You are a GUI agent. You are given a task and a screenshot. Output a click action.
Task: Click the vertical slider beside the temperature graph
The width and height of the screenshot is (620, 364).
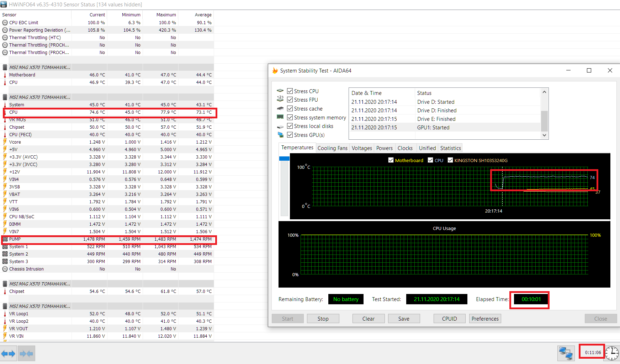[284, 158]
